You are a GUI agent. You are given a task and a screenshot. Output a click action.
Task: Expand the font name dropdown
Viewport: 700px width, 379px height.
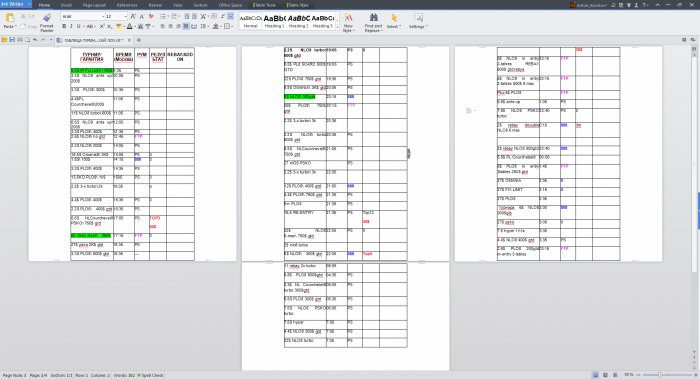click(103, 17)
